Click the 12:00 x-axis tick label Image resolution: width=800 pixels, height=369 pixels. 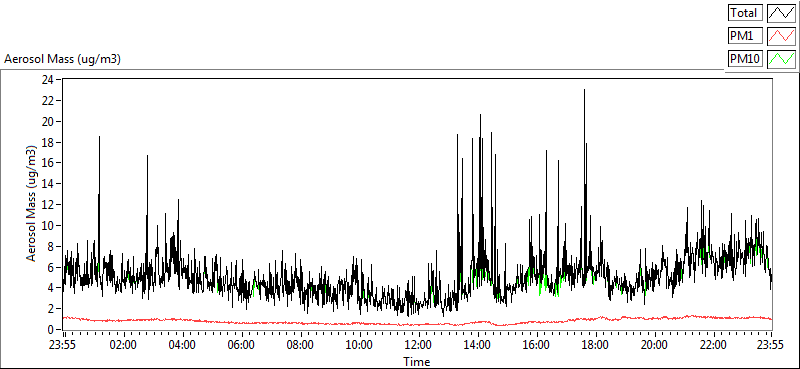(418, 344)
